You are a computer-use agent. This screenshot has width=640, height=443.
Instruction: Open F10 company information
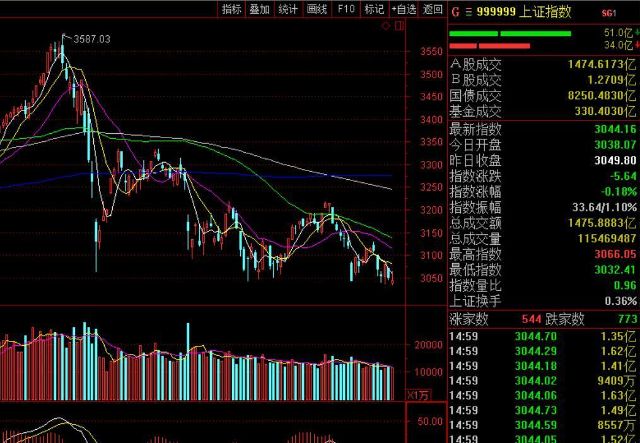point(346,9)
